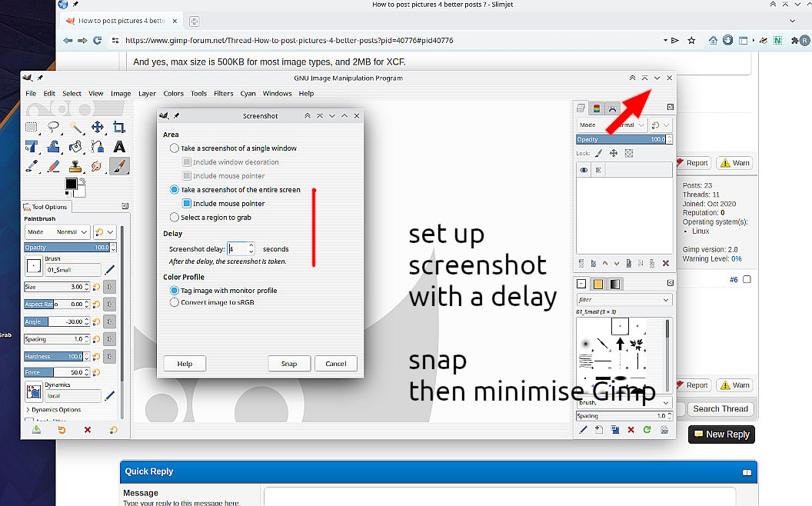812x506 pixels.
Task: Click Cancel in the Screenshot dialog
Action: click(x=335, y=364)
